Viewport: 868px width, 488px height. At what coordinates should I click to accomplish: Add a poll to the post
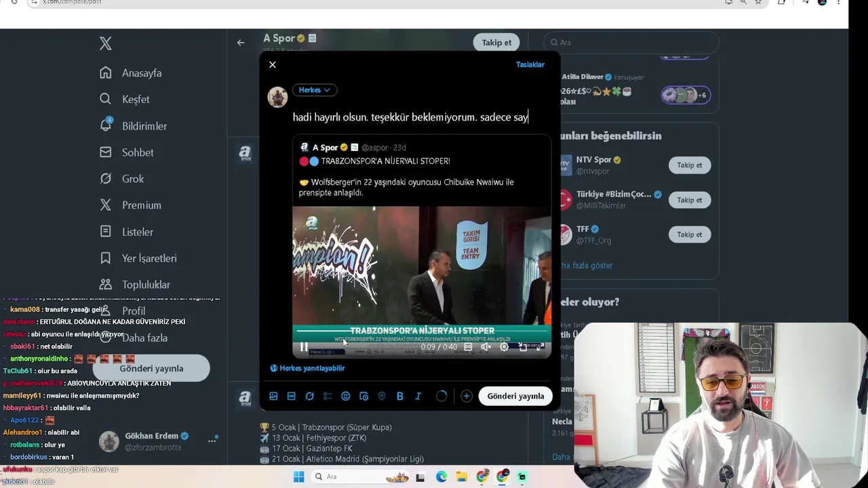328,396
